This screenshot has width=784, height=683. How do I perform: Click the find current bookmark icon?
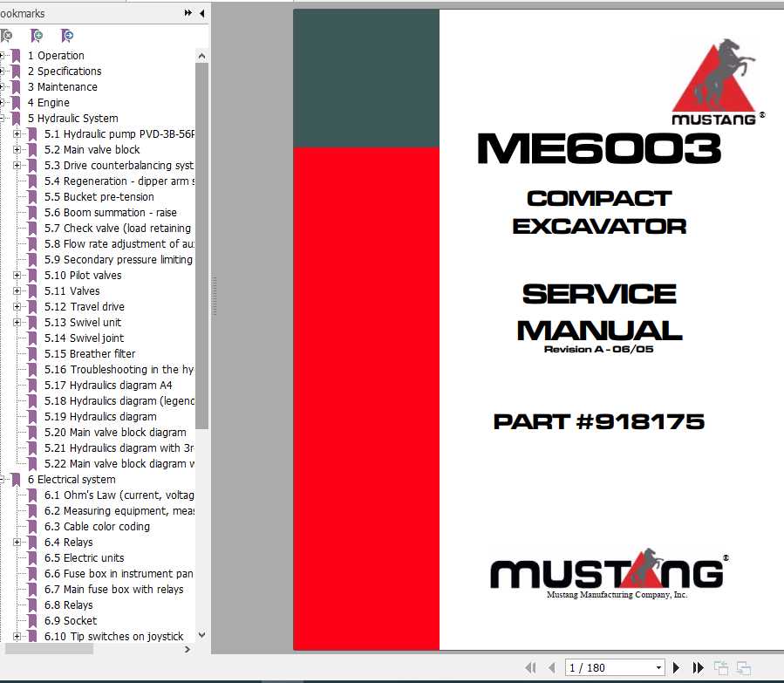point(67,36)
